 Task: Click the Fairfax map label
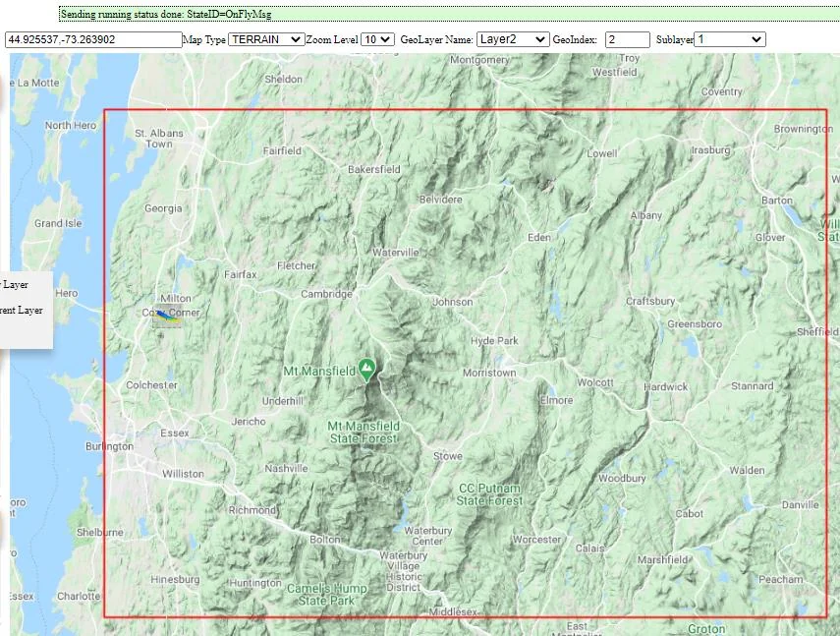[x=241, y=274]
